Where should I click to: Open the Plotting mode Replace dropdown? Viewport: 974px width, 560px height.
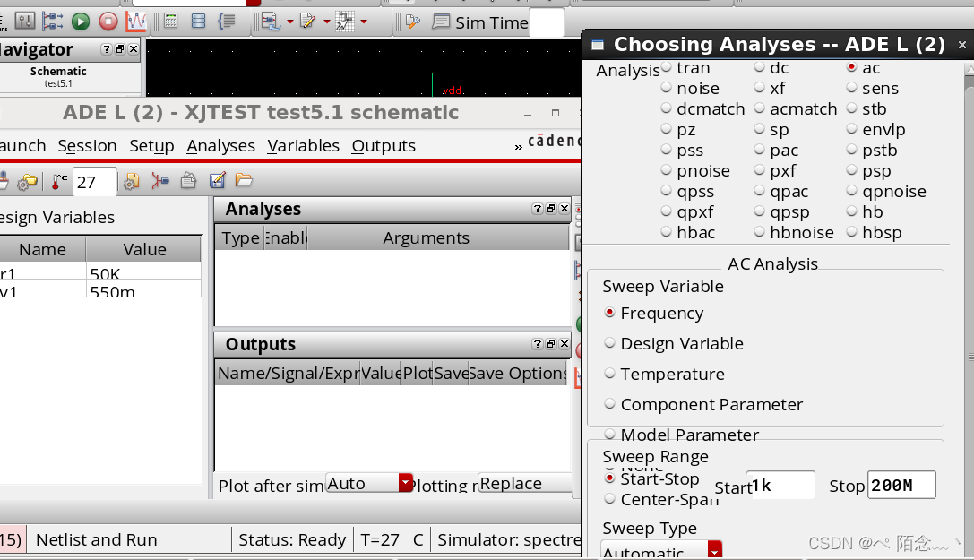click(524, 483)
